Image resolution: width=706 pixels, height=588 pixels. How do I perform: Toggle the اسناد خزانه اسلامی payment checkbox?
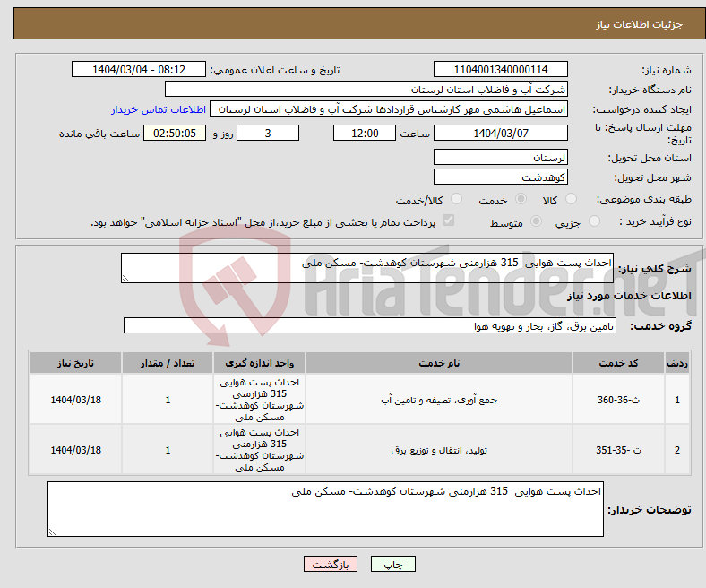click(x=449, y=220)
